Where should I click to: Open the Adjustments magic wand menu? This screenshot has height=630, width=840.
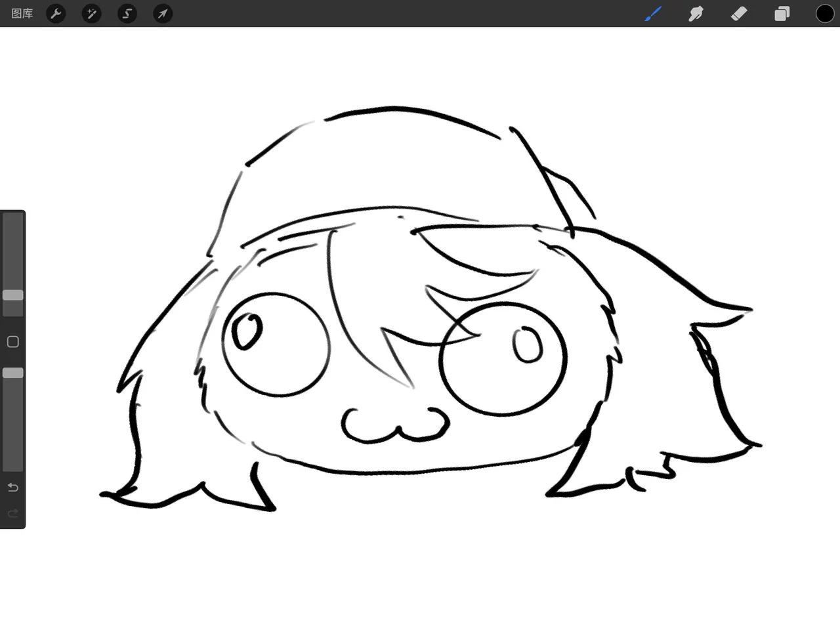coord(91,13)
